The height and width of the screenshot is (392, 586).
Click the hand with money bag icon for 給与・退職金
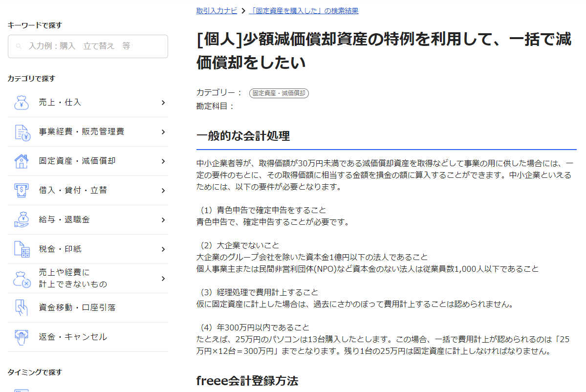[22, 220]
